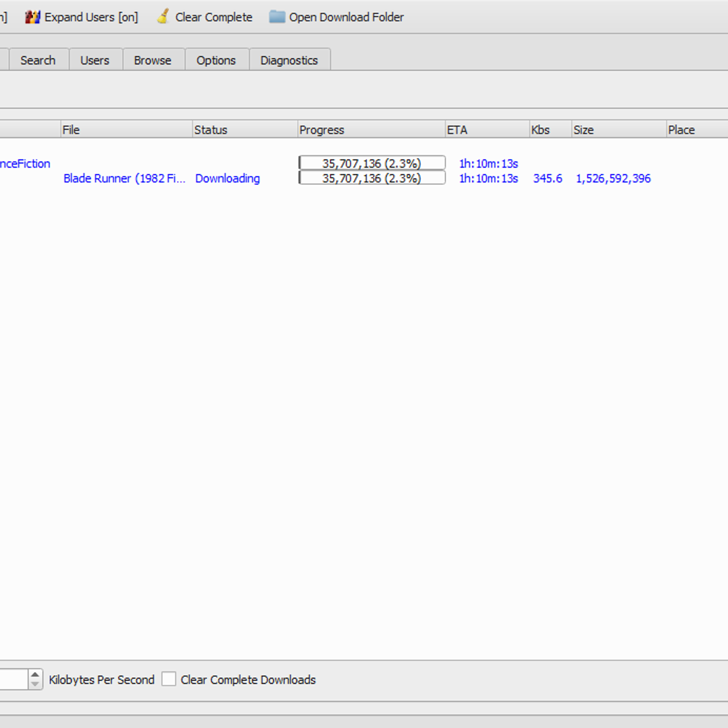Click the user row ETA 1h:10m:13s
Viewport: 728px width, 728px height.
click(489, 163)
